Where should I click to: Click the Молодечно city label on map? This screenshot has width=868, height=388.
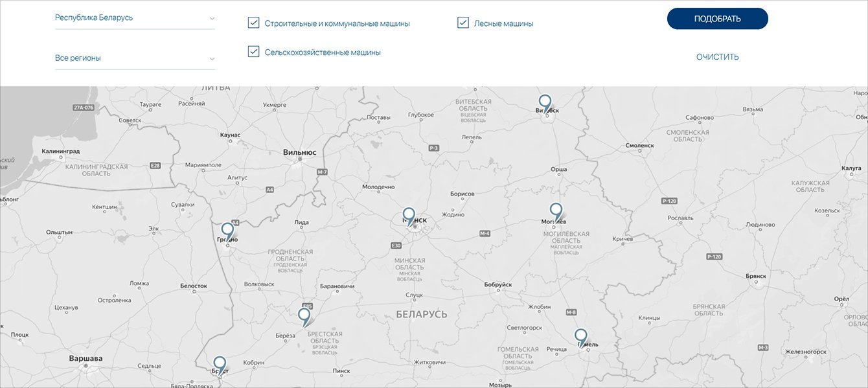click(378, 187)
